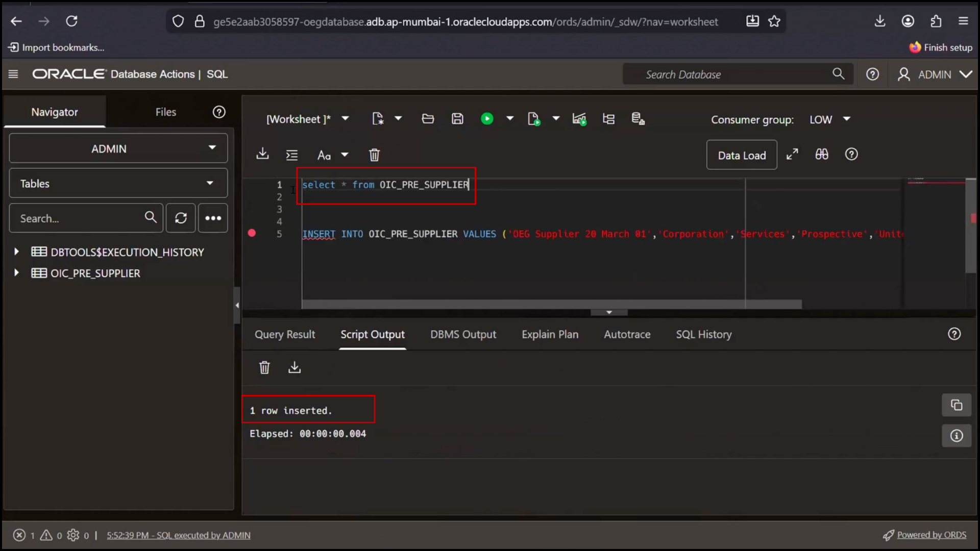
Task: Run the worksheet statement
Action: [x=487, y=118]
